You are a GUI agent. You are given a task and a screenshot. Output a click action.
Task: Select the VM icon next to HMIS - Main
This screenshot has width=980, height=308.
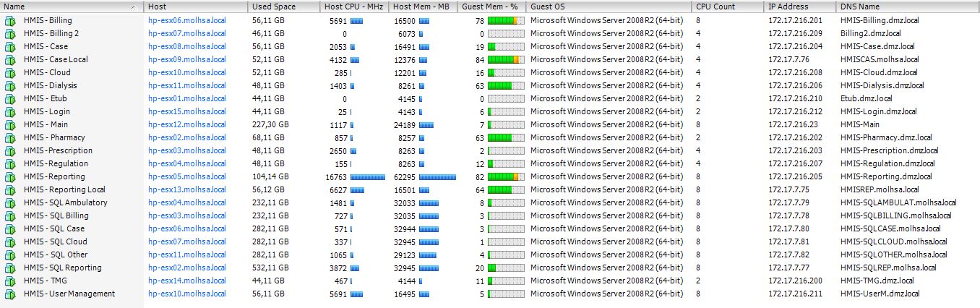10,125
